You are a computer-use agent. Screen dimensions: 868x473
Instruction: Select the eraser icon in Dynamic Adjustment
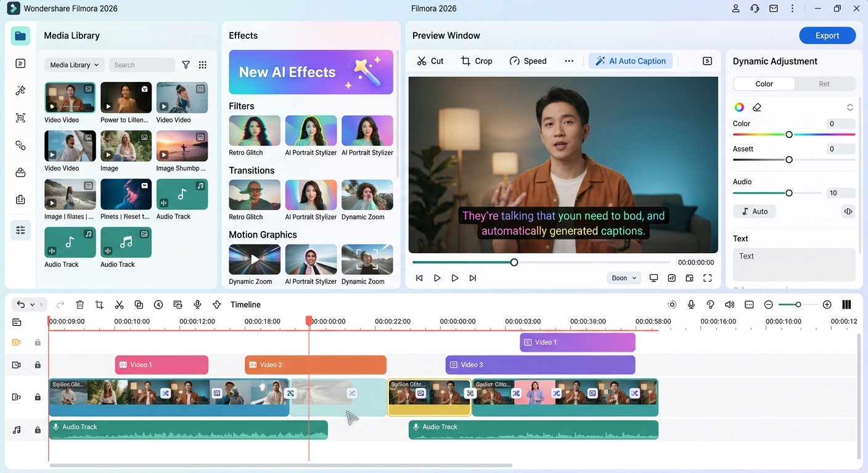[757, 107]
